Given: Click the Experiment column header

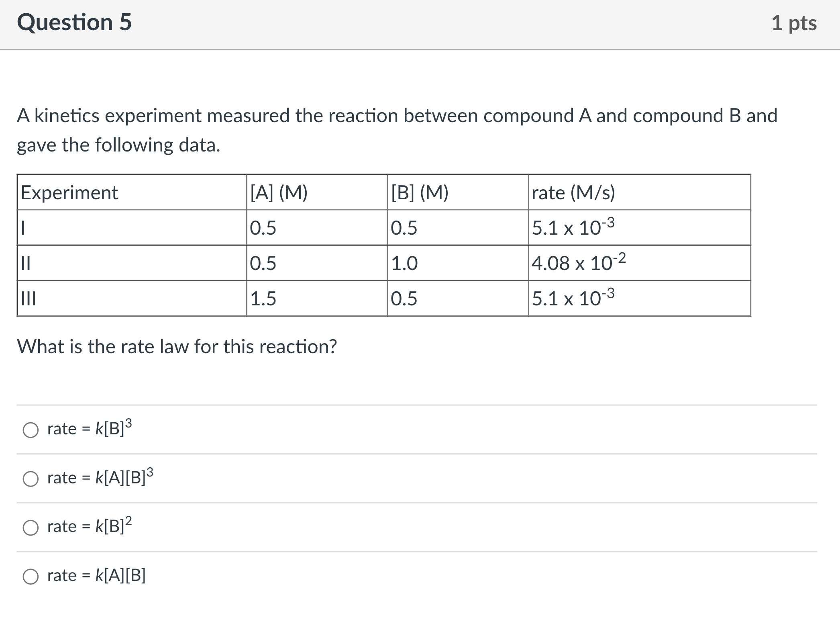Looking at the screenshot, I should pos(69,192).
